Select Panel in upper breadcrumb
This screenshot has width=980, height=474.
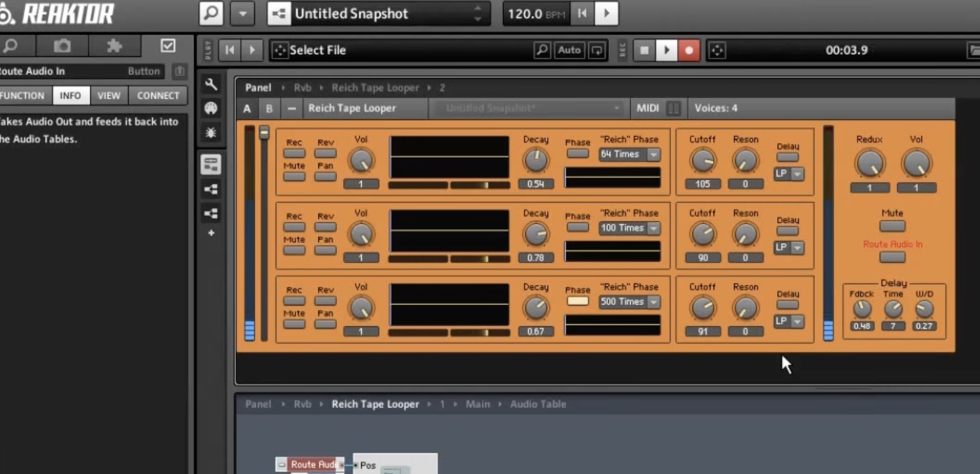point(258,88)
